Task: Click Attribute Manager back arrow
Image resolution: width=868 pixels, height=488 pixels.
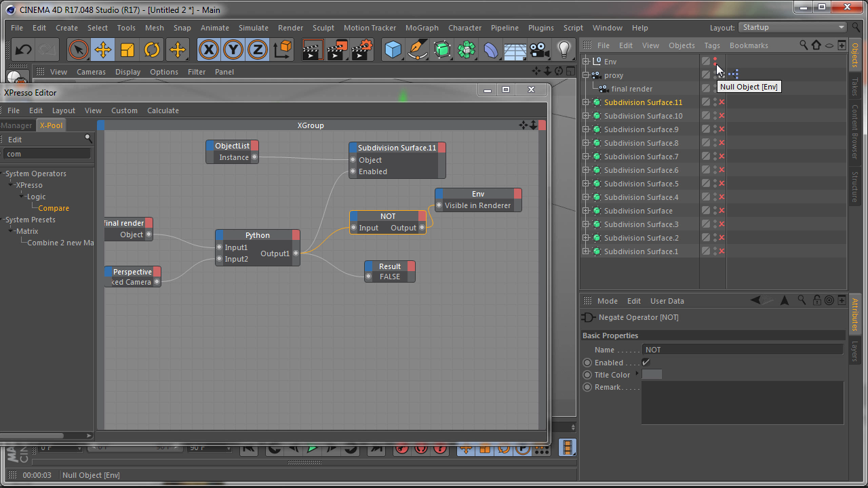Action: 757,300
